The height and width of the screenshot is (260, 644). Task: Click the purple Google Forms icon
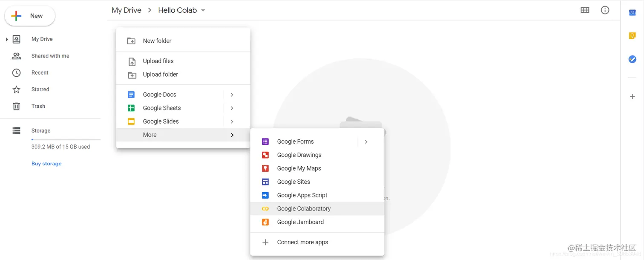pos(265,142)
